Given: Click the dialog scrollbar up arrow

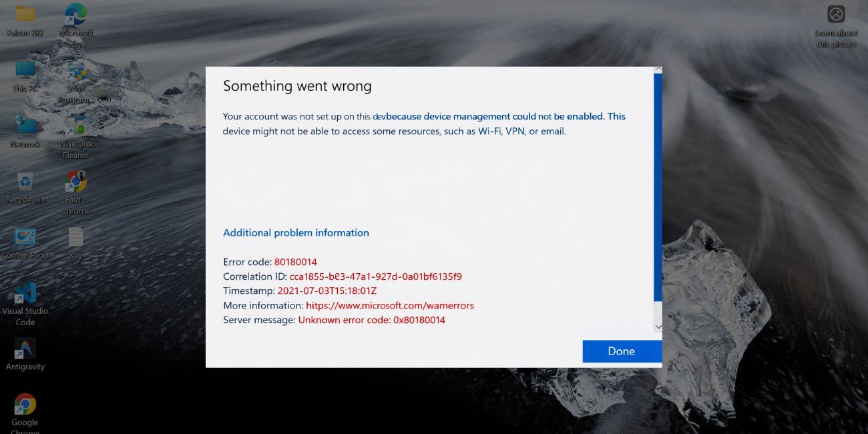Looking at the screenshot, I should point(658,69).
